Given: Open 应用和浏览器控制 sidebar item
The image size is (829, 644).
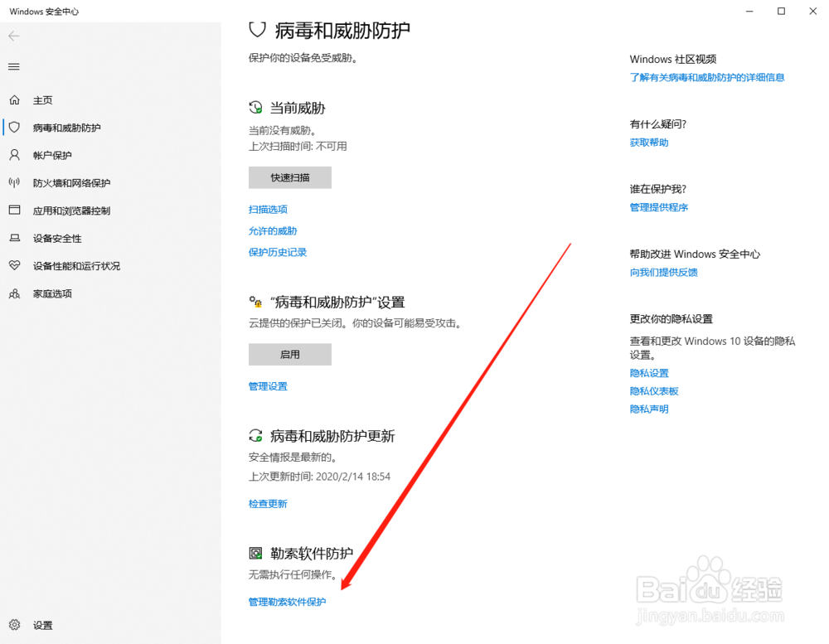Looking at the screenshot, I should tap(71, 211).
